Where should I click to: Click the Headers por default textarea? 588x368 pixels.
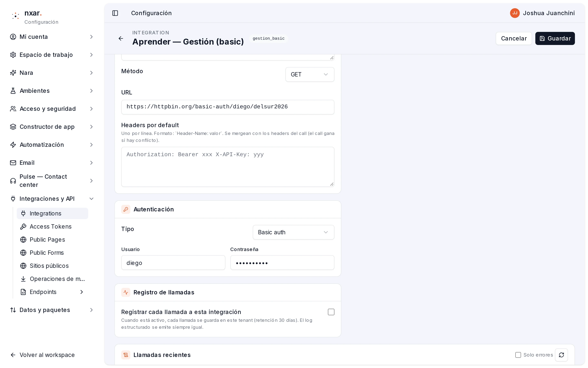(228, 167)
